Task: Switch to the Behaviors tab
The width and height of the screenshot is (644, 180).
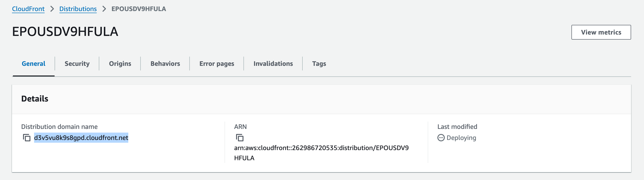Action: point(165,64)
